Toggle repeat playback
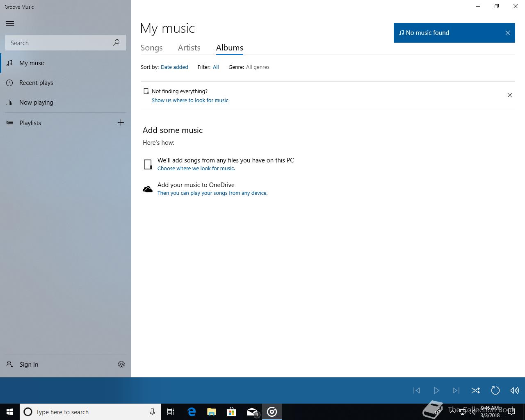This screenshot has width=525, height=420. pos(495,390)
